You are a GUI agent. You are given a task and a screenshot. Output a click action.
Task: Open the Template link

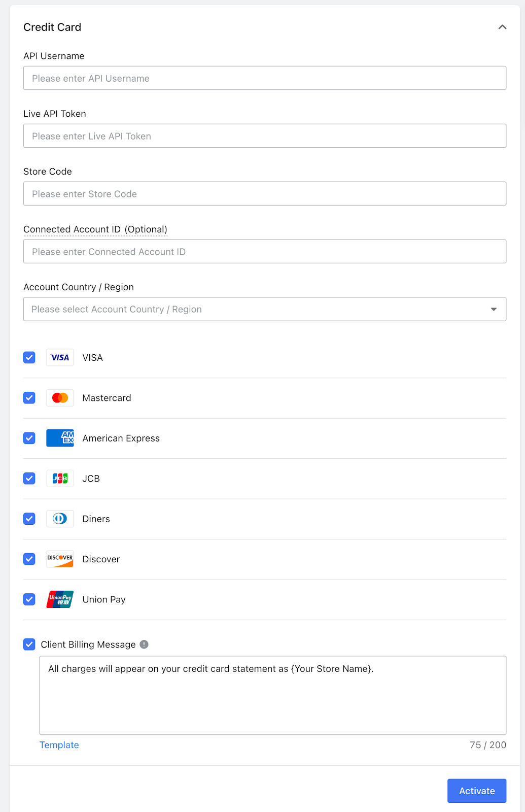[x=59, y=745]
